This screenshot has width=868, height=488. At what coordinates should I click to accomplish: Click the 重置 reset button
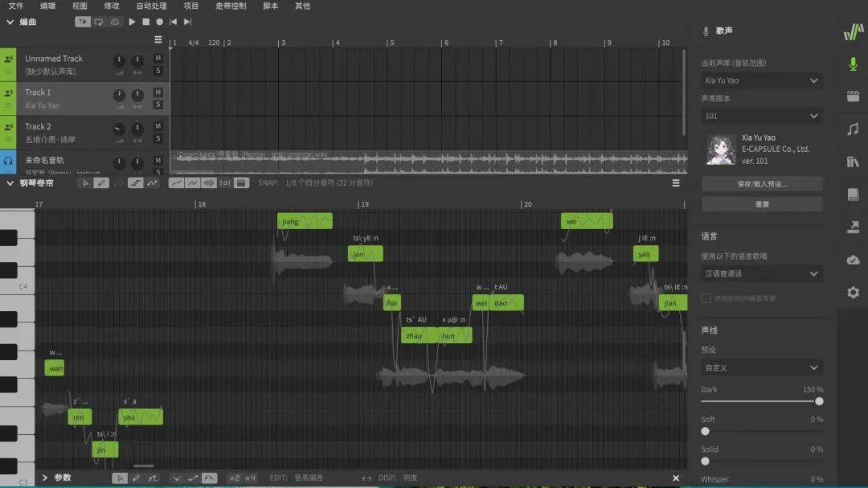pyautogui.click(x=761, y=204)
